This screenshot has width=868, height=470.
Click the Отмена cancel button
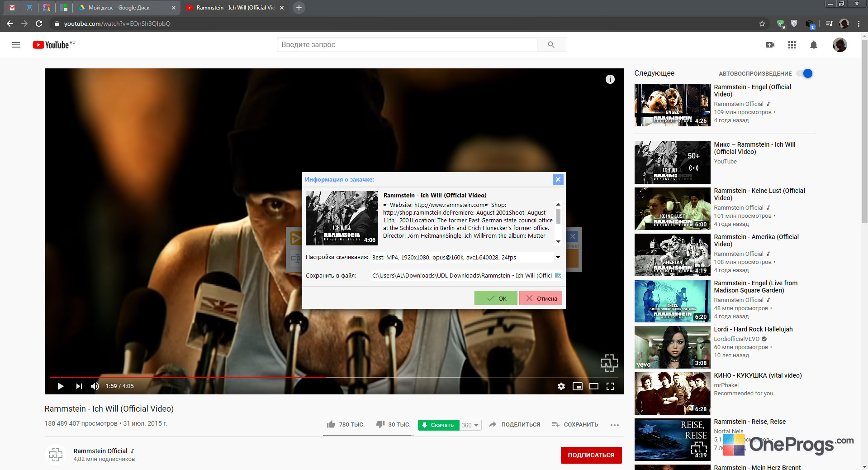pos(541,298)
